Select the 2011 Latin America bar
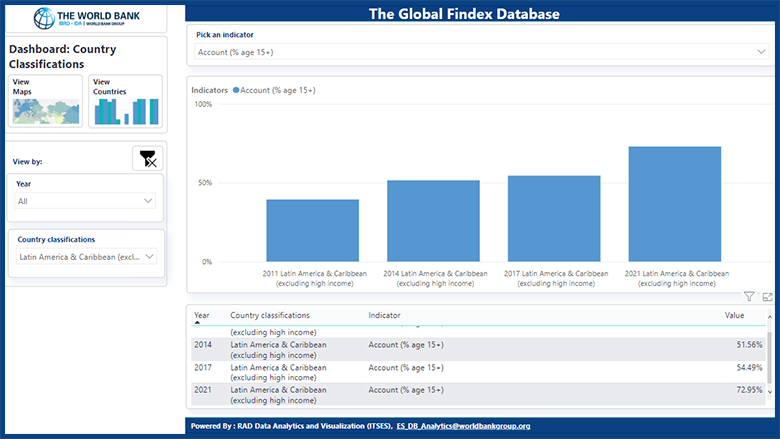The height and width of the screenshot is (439, 780). (x=312, y=231)
